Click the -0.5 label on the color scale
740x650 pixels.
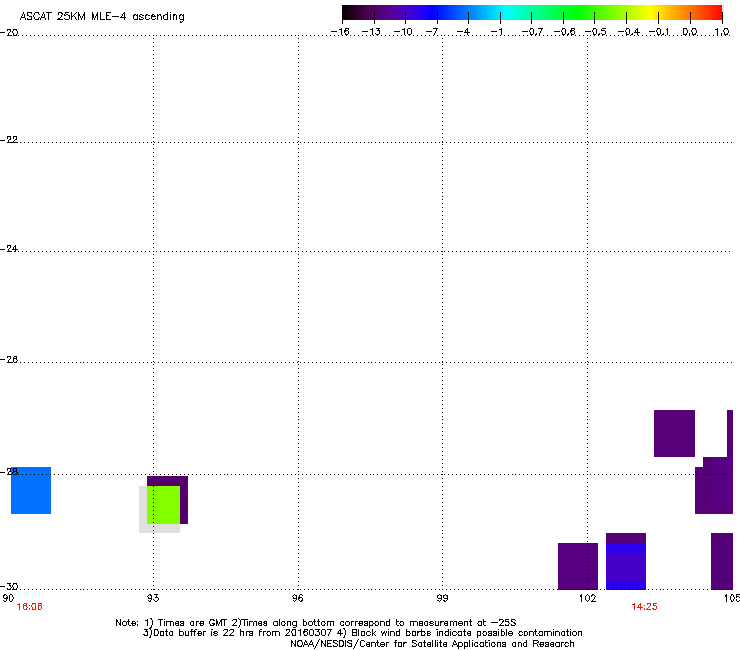tap(596, 32)
